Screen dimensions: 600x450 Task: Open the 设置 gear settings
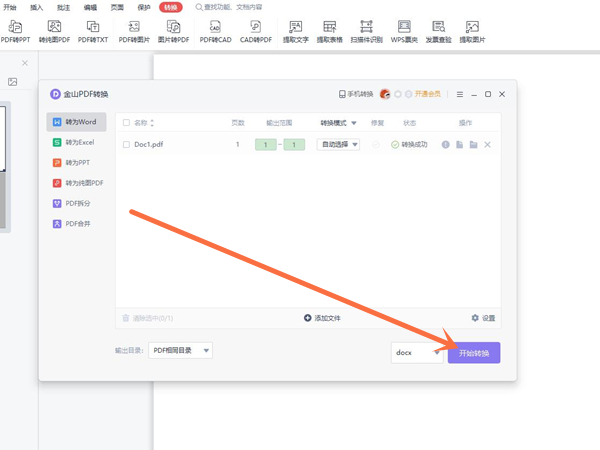pos(482,318)
